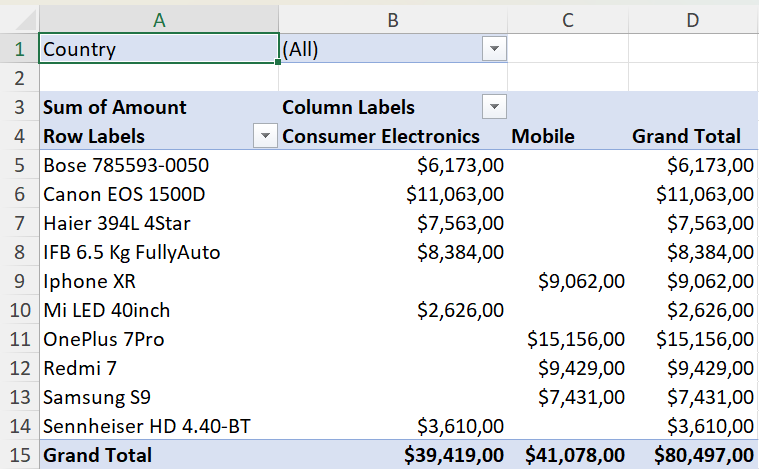The image size is (759, 469).
Task: Select column C header
Action: click(568, 20)
